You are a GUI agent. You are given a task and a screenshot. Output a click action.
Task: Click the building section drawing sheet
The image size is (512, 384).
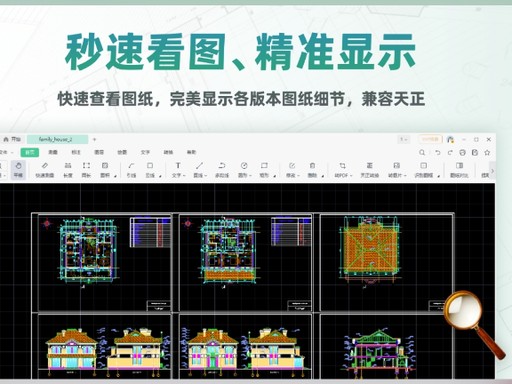(x=386, y=347)
